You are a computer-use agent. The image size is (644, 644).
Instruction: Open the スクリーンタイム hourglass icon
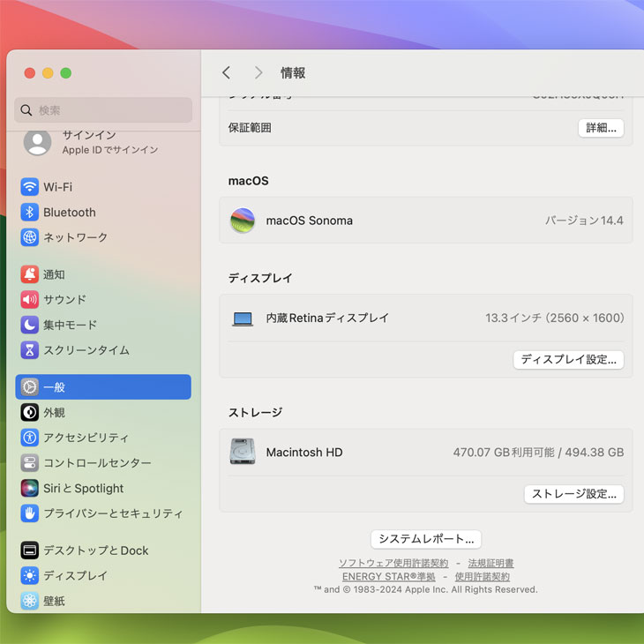click(30, 350)
